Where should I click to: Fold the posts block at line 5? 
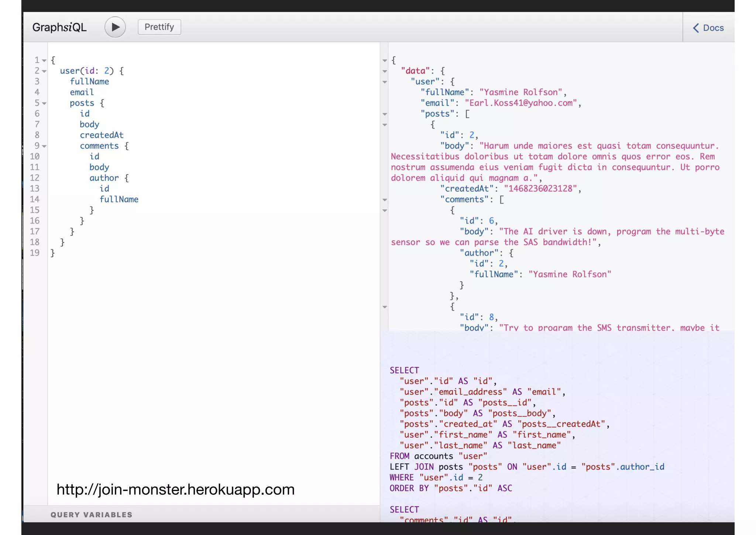pyautogui.click(x=44, y=103)
